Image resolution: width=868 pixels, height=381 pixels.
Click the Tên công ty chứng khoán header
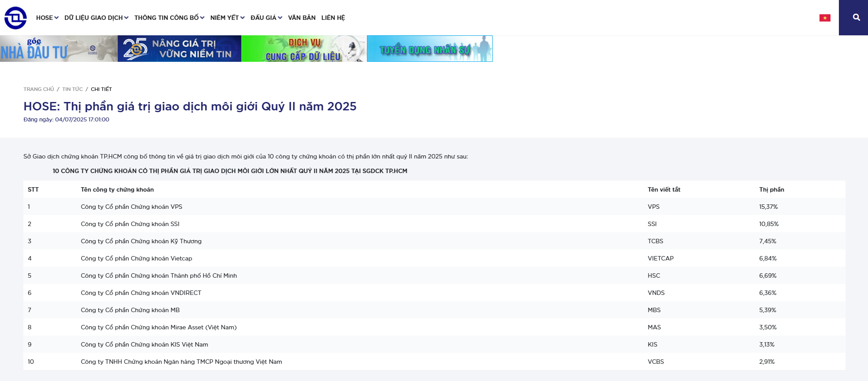pos(117,189)
